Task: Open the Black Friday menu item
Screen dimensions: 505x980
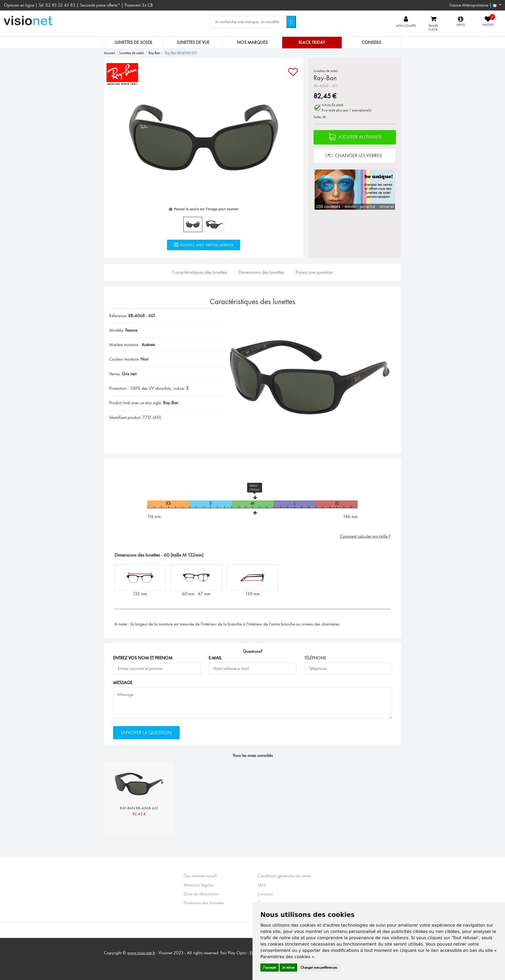Action: click(x=312, y=42)
